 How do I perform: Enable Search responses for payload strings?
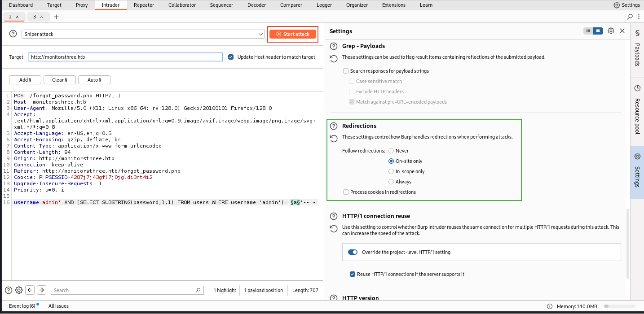tap(346, 71)
